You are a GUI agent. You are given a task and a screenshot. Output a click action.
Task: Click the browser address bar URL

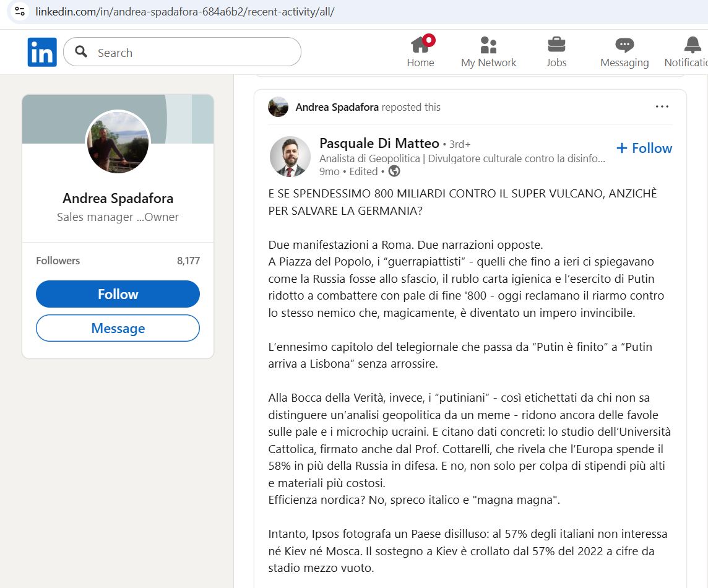pyautogui.click(x=186, y=11)
